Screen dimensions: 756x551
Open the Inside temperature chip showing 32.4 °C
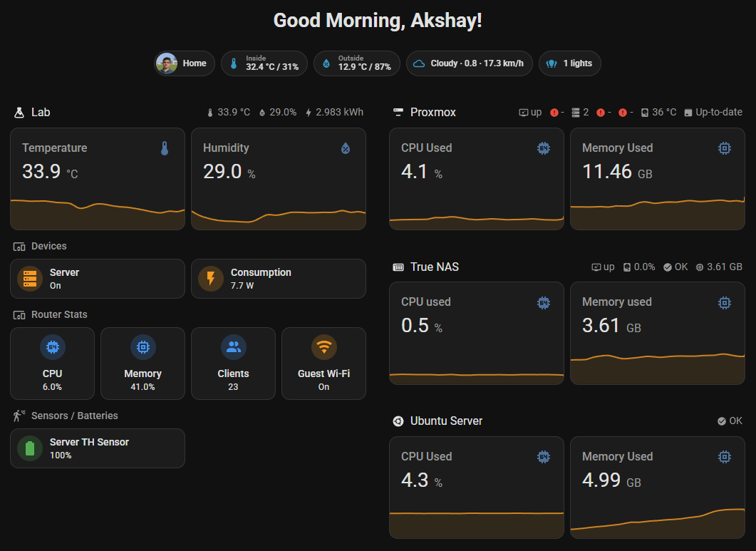264,63
